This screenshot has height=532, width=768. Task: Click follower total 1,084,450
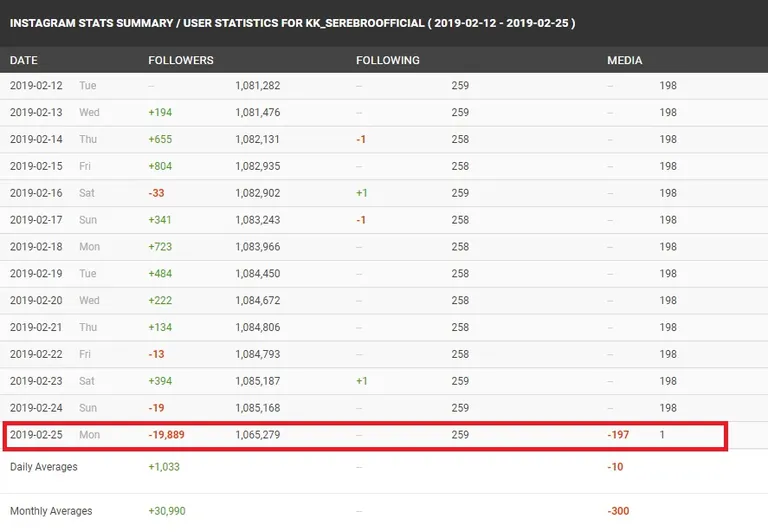point(258,274)
